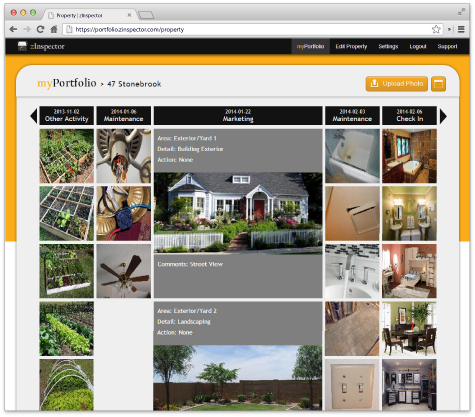Open the Support link
The image size is (475, 417).
(447, 46)
